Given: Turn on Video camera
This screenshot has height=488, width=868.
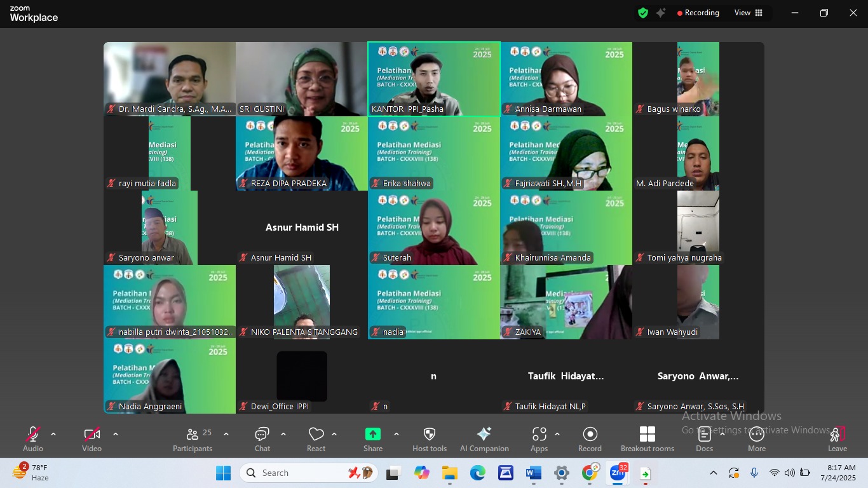Looking at the screenshot, I should coord(92,439).
